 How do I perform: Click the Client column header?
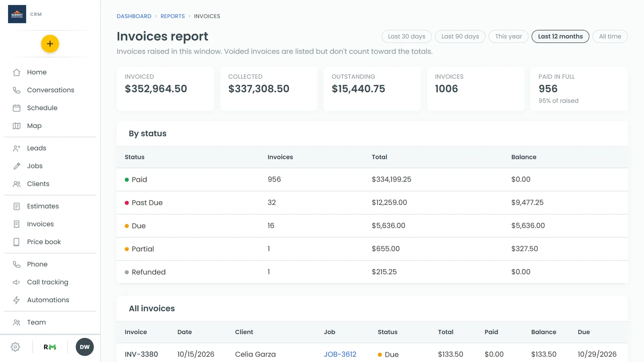244,332
